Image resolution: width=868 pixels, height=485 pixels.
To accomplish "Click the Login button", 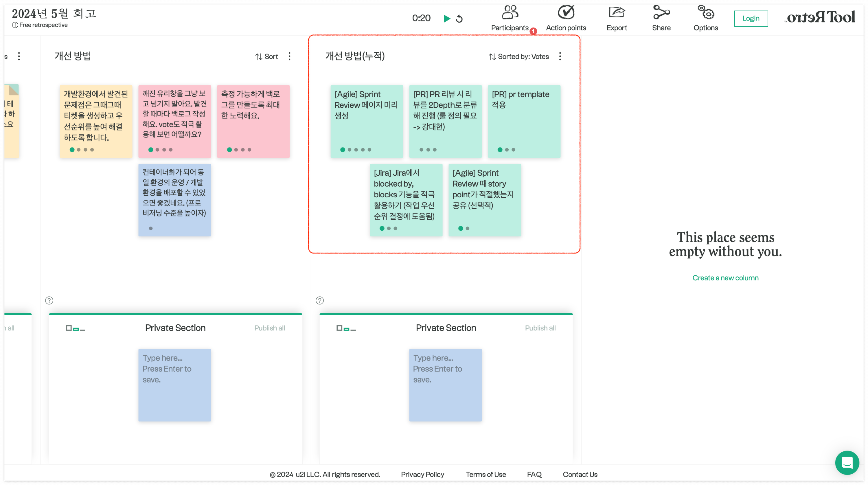I will point(751,18).
